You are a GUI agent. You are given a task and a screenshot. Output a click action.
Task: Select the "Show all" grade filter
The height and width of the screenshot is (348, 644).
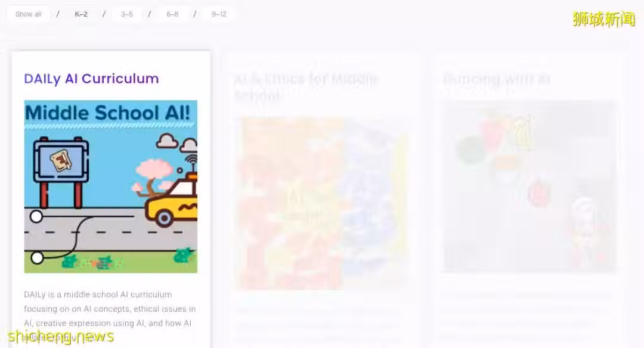[29, 14]
